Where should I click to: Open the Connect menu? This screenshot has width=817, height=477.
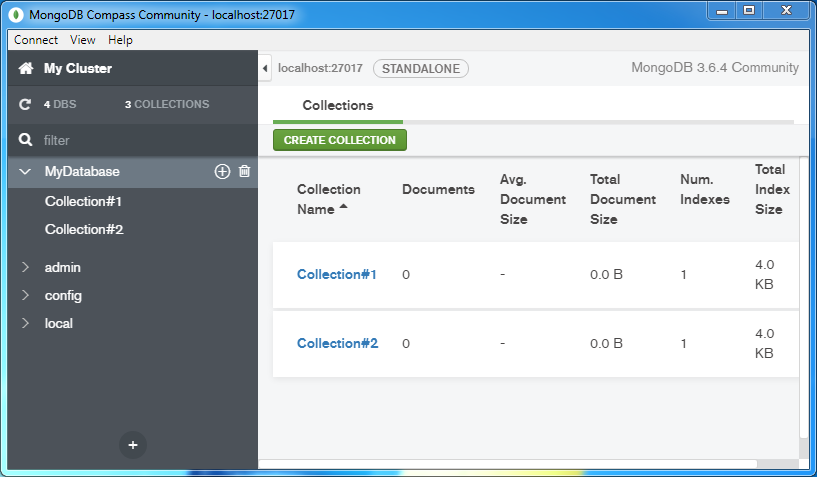(36, 40)
